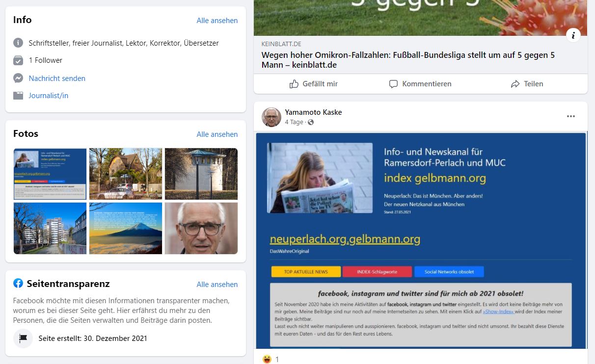Click the globe public visibility icon
Image resolution: width=595 pixels, height=364 pixels.
click(310, 122)
